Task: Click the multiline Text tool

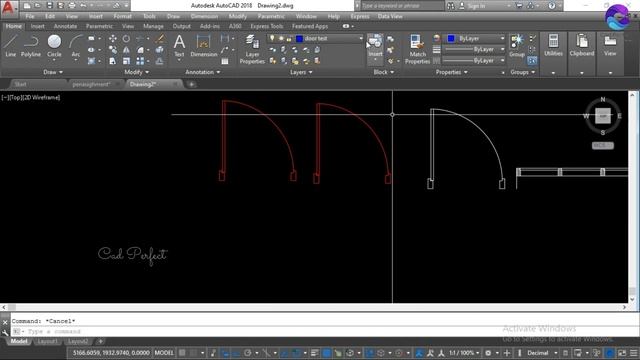Action: click(x=179, y=45)
